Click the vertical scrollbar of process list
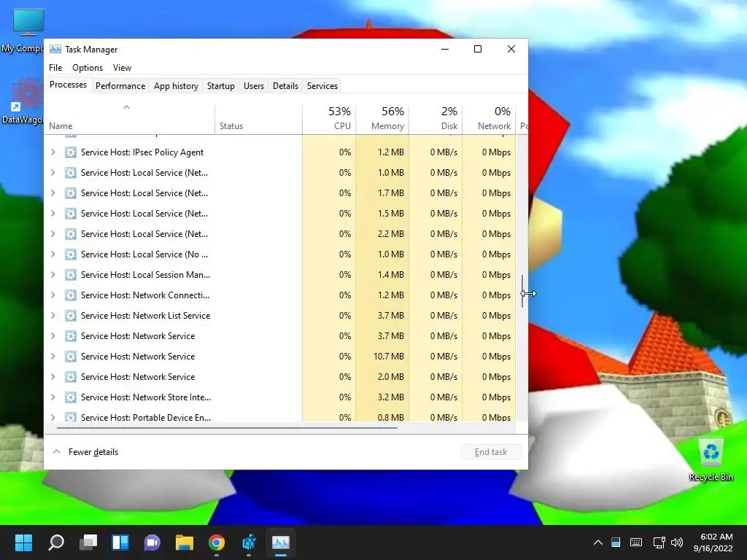747x560 pixels. [522, 291]
